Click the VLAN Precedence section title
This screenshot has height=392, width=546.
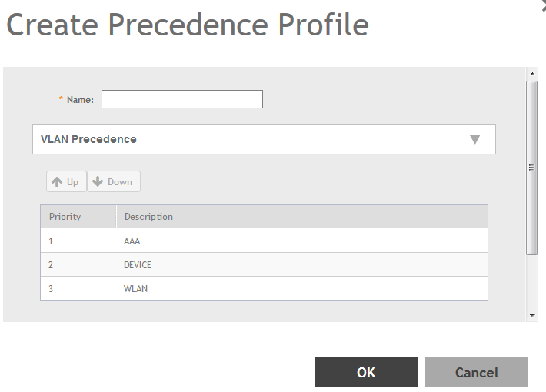(x=88, y=139)
